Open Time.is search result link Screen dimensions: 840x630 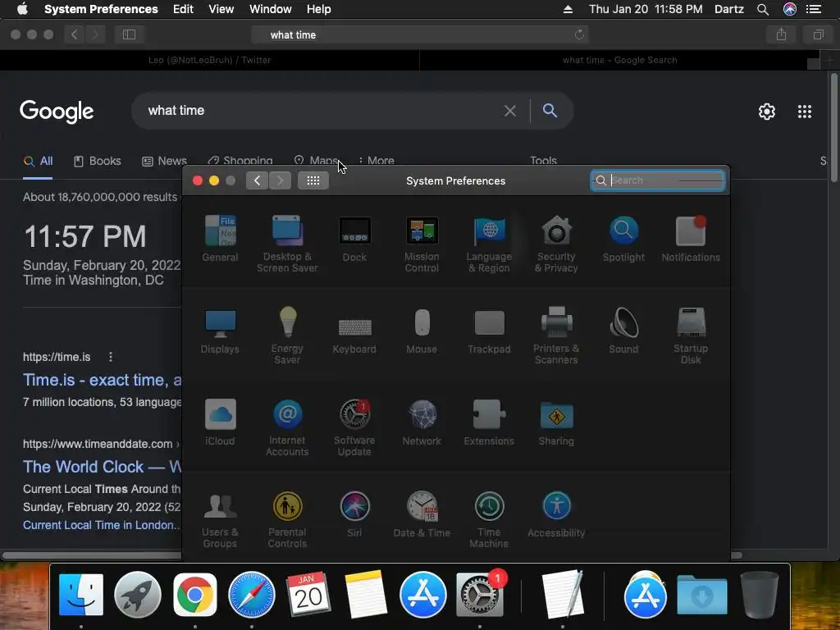(x=103, y=380)
